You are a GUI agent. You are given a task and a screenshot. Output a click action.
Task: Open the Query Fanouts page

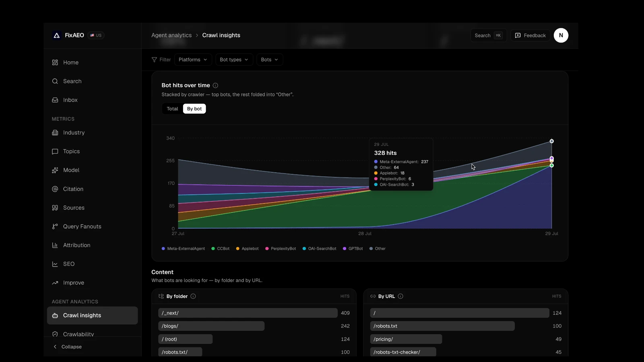click(92, 226)
